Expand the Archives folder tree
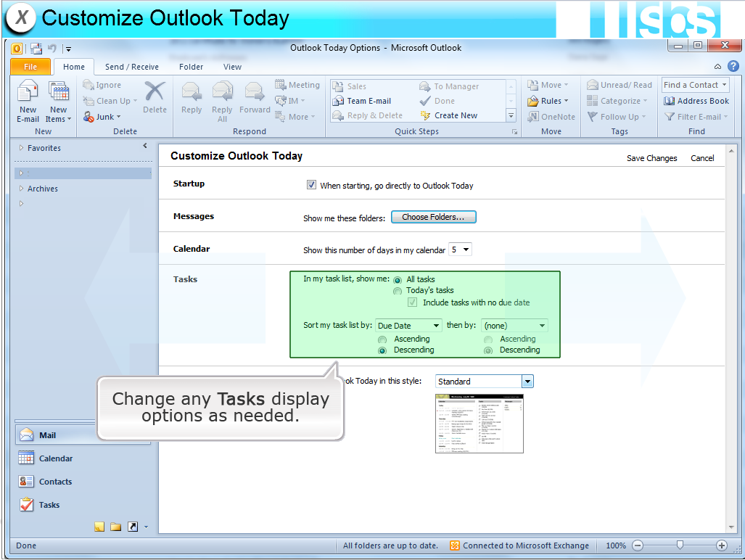Screen dimensions: 745x560 tap(21, 188)
